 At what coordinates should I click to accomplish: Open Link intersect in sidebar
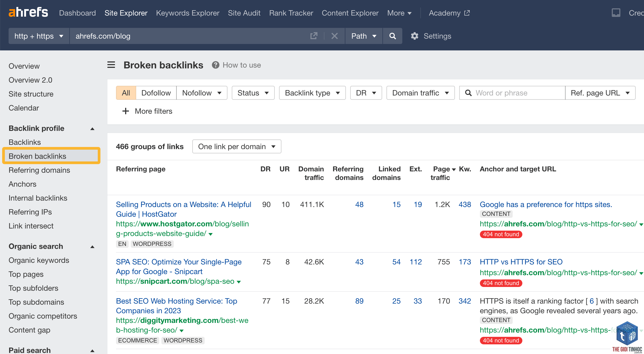(x=31, y=226)
